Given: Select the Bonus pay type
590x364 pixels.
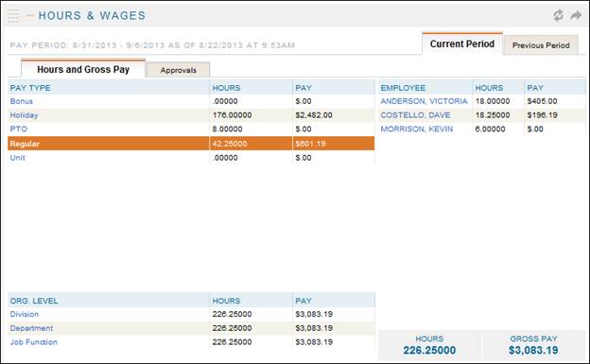Looking at the screenshot, I should pyautogui.click(x=22, y=101).
